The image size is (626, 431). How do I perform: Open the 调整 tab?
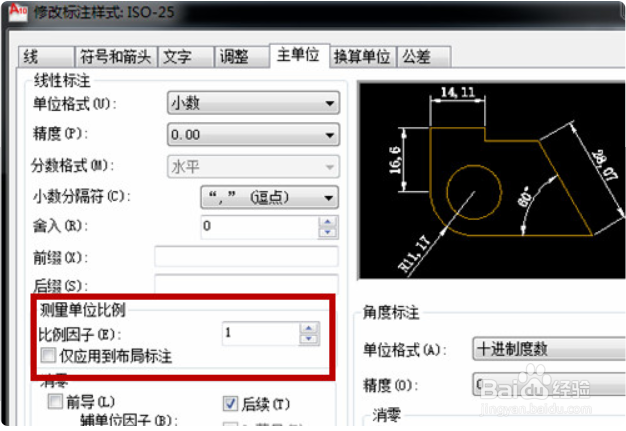(x=242, y=56)
